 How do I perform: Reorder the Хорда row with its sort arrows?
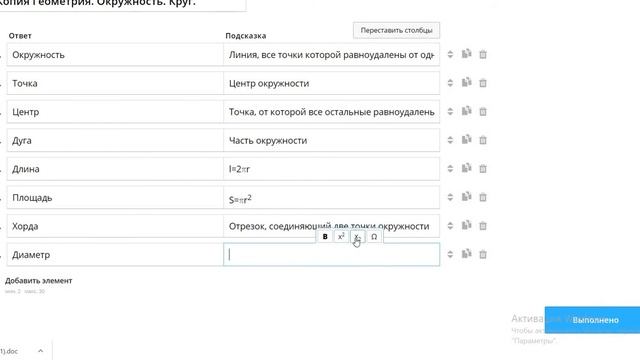tap(450, 226)
